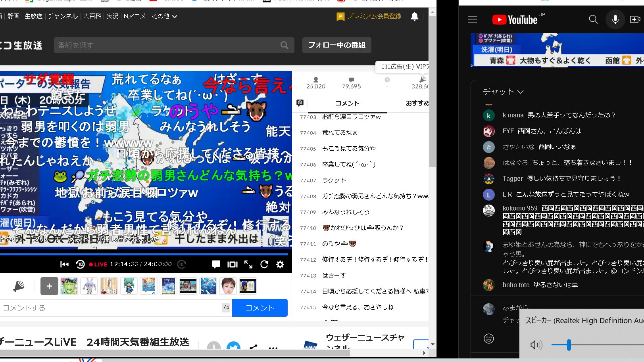The image size is (644, 362).
Task: Expand the その他 dropdown menu
Action: tap(164, 16)
